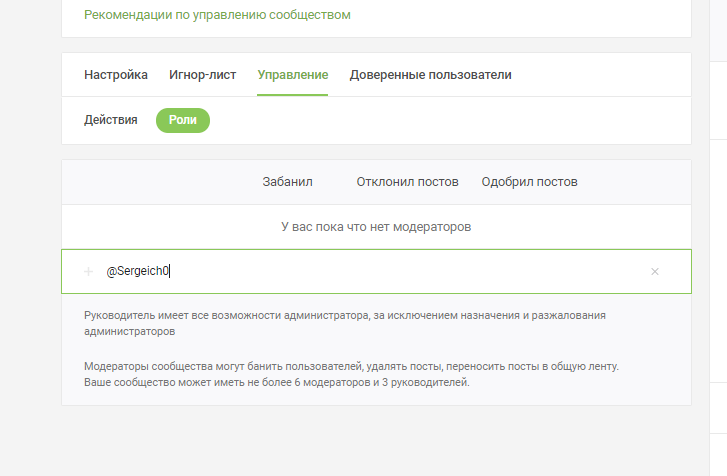
Task: Click the green underline under Управление
Action: tap(292, 95)
